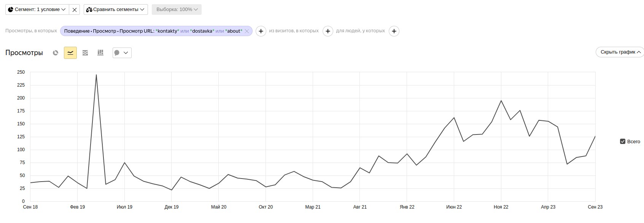Switch to the column chart view

pos(100,53)
